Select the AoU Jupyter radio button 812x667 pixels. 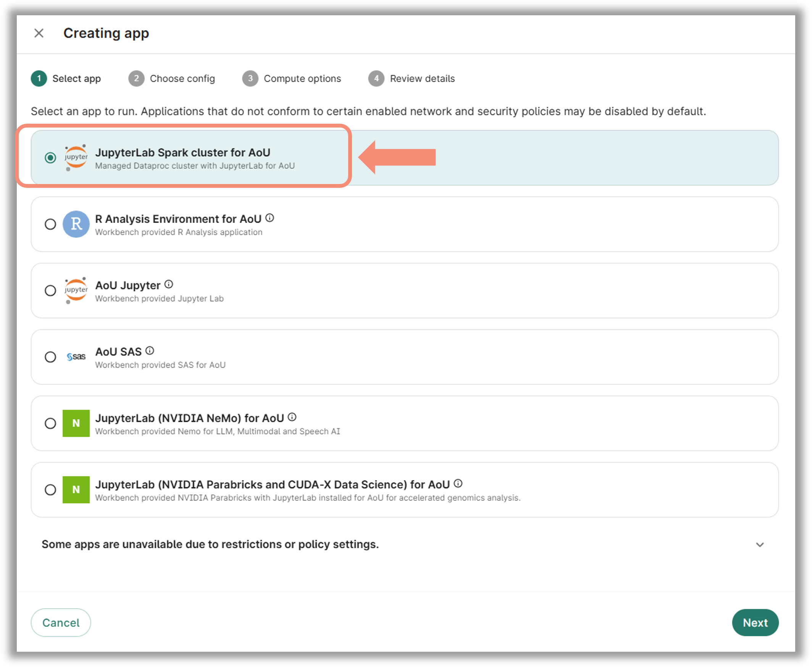click(x=50, y=291)
